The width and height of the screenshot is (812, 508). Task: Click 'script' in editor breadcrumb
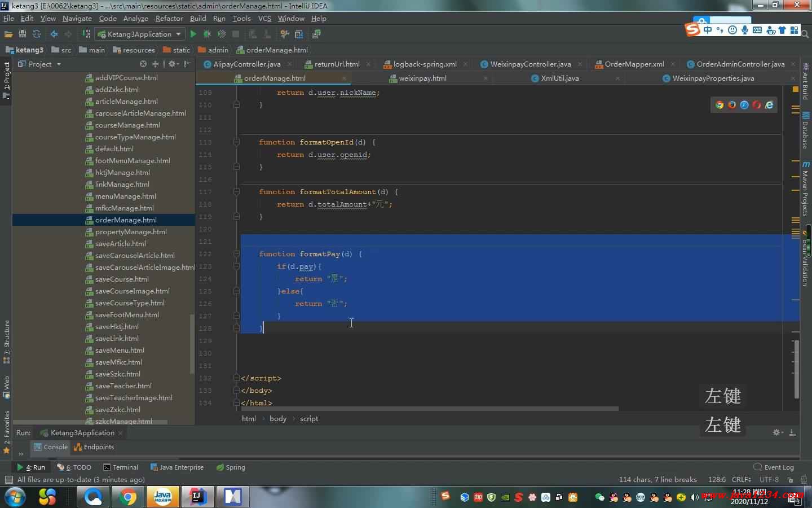coord(309,419)
